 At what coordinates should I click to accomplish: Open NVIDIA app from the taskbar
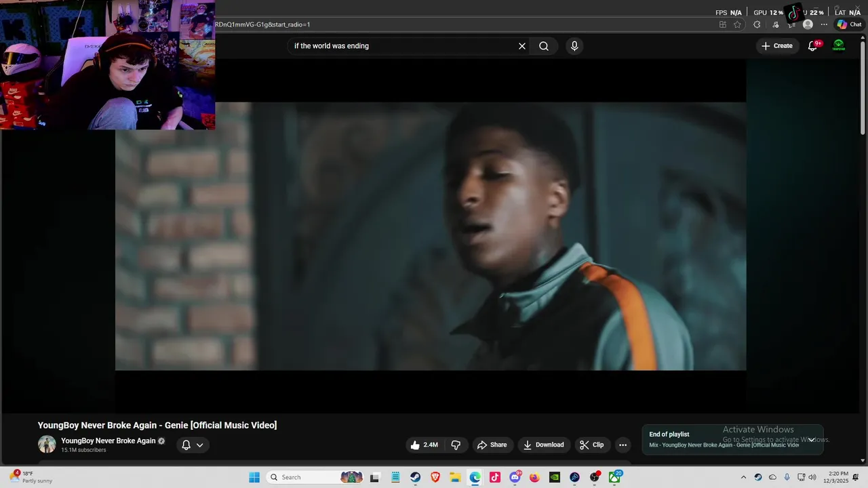(555, 477)
